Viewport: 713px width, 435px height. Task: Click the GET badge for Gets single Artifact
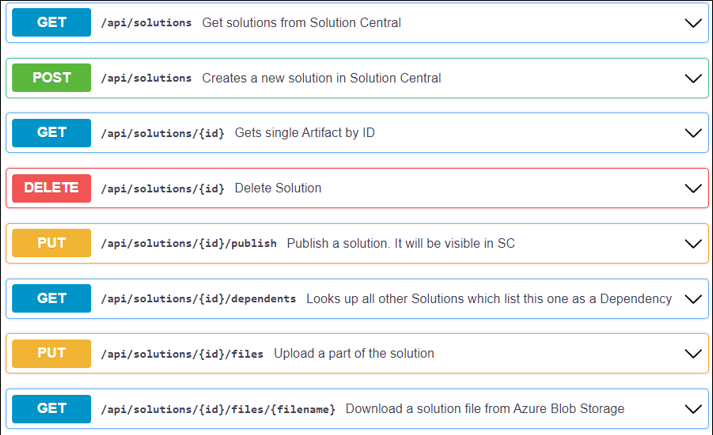[51, 132]
